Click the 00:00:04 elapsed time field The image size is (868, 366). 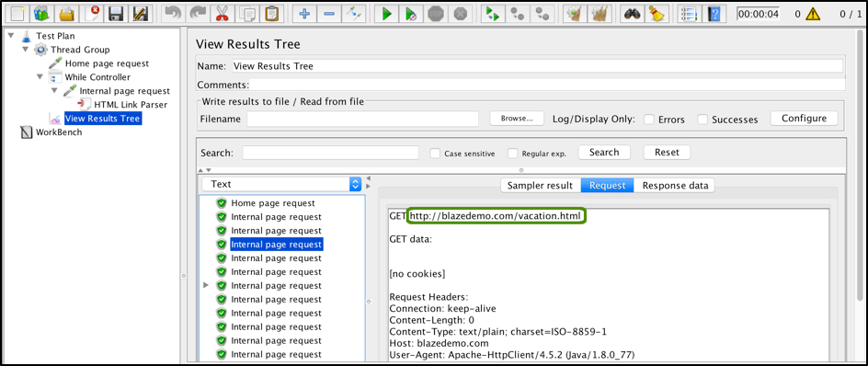758,14
